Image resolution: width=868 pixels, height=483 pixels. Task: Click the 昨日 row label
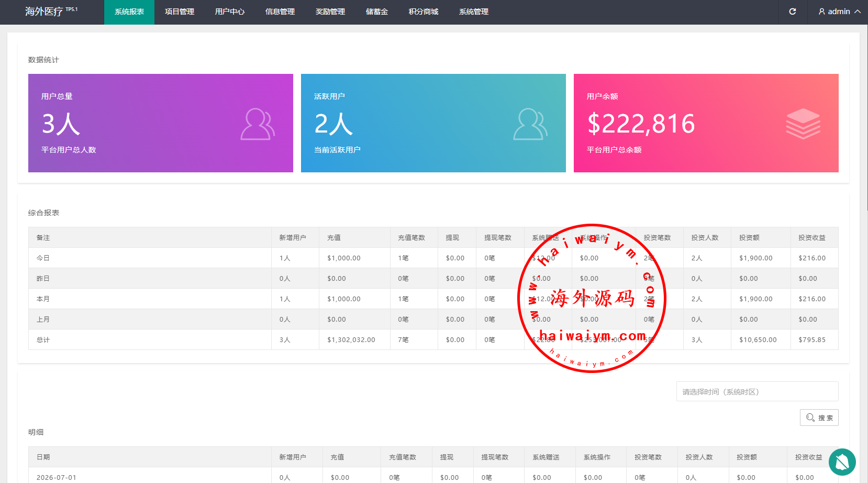tap(43, 279)
